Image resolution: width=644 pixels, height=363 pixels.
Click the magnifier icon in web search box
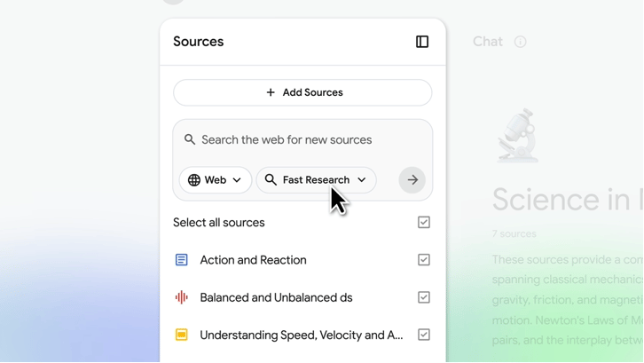point(190,139)
